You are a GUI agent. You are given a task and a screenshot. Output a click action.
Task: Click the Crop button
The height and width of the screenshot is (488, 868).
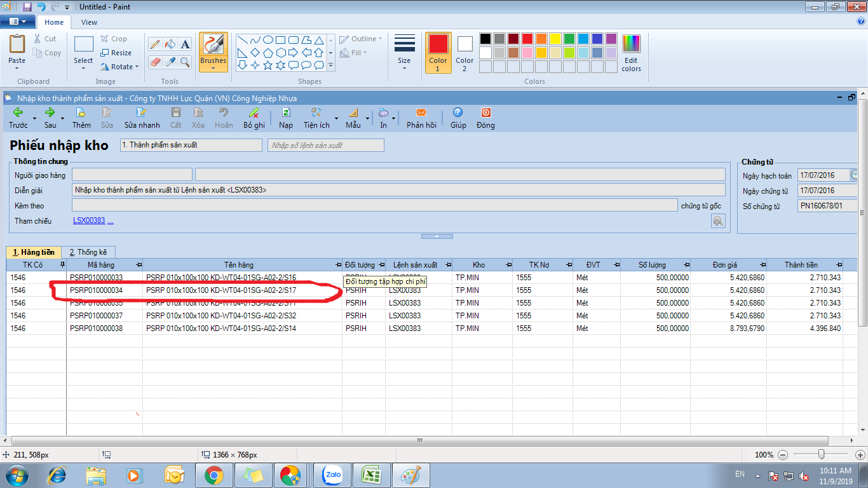click(114, 39)
